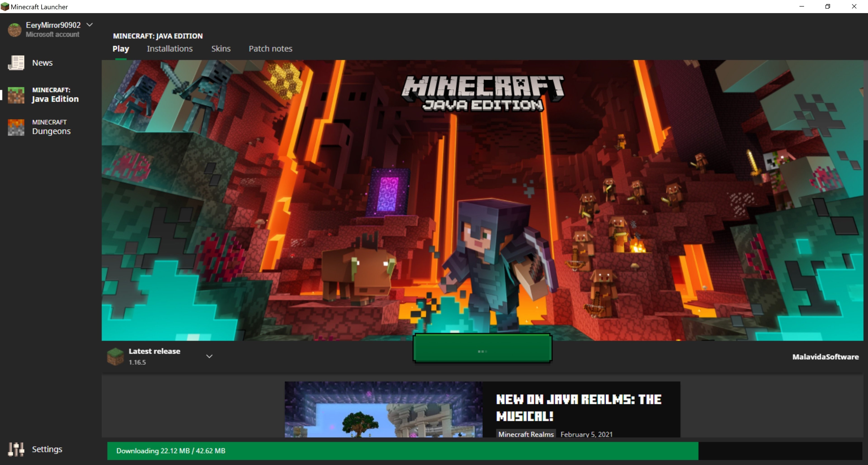Open the News section
The height and width of the screenshot is (465, 868).
[42, 63]
